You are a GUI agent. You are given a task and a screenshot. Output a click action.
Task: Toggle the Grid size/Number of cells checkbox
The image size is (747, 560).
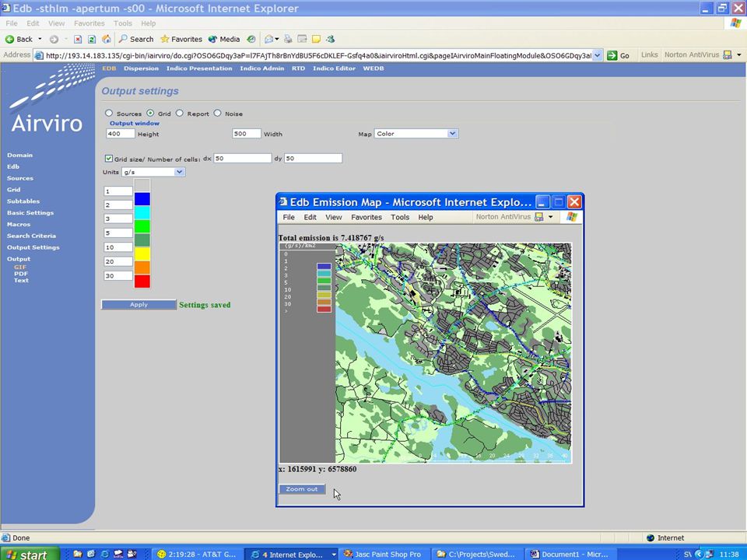(109, 158)
